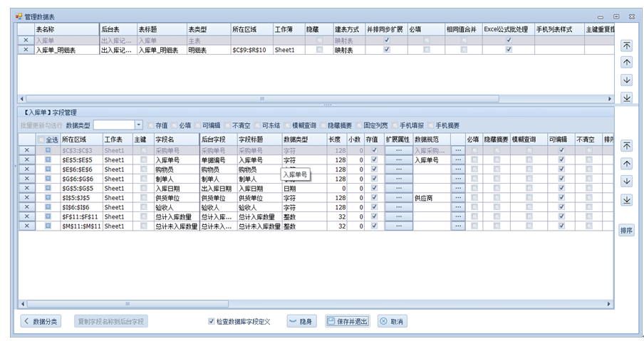Open 表类型 cell showing 明细表
The width and height of the screenshot is (644, 341).
click(207, 51)
